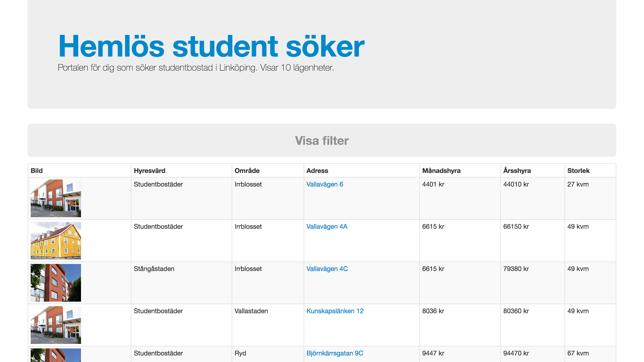This screenshot has height=362, width=644.
Task: Click the Björnkärrsgatan 9C building photo
Action: [56, 355]
